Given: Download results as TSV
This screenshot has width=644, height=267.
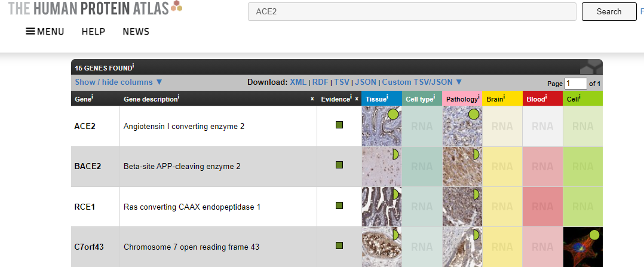Looking at the screenshot, I should [x=341, y=82].
